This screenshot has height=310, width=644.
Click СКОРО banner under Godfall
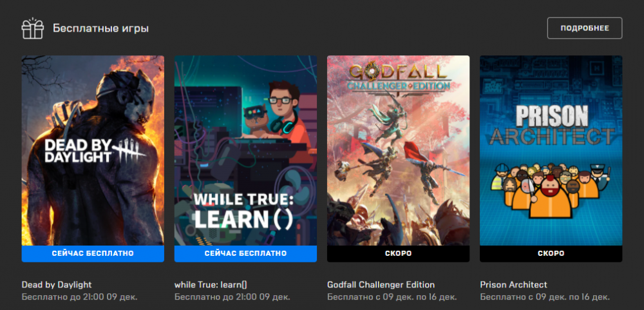(399, 254)
